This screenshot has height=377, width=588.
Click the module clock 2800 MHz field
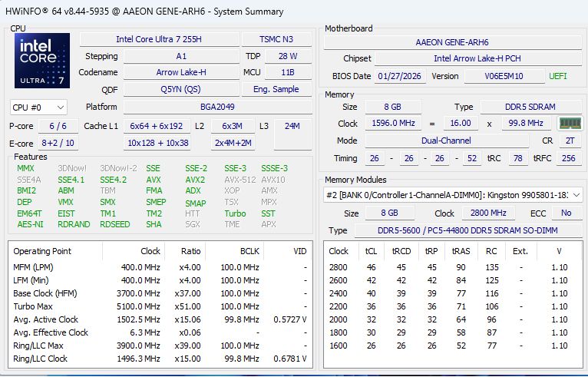(488, 213)
